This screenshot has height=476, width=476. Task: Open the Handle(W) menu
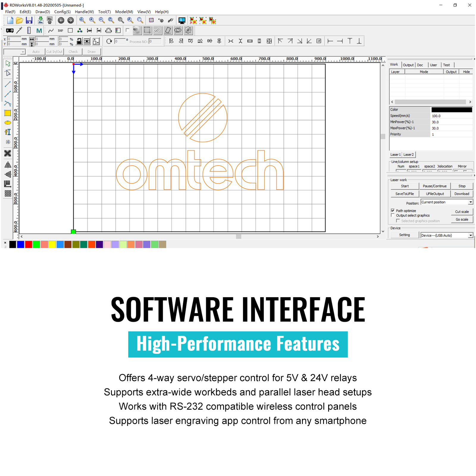84,12
